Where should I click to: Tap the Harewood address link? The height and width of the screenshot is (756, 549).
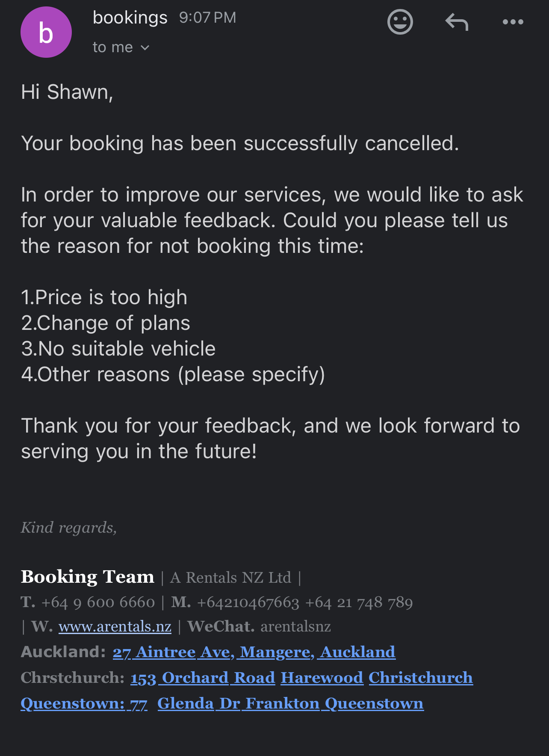[322, 678]
